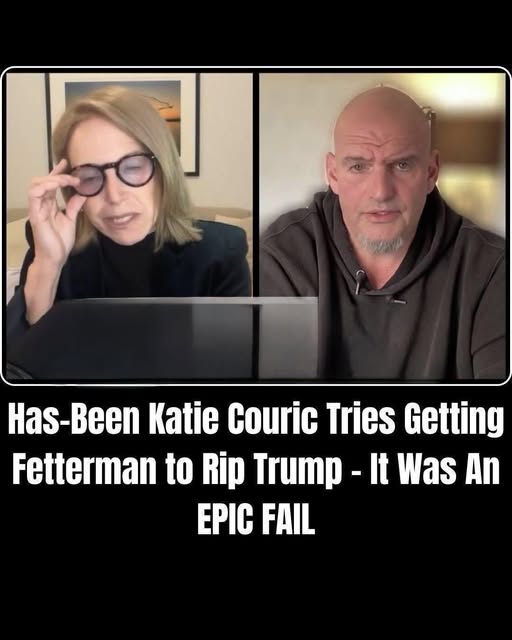The width and height of the screenshot is (512, 640).
Task: Click the black laptop lid in the foreground
Action: [171, 338]
